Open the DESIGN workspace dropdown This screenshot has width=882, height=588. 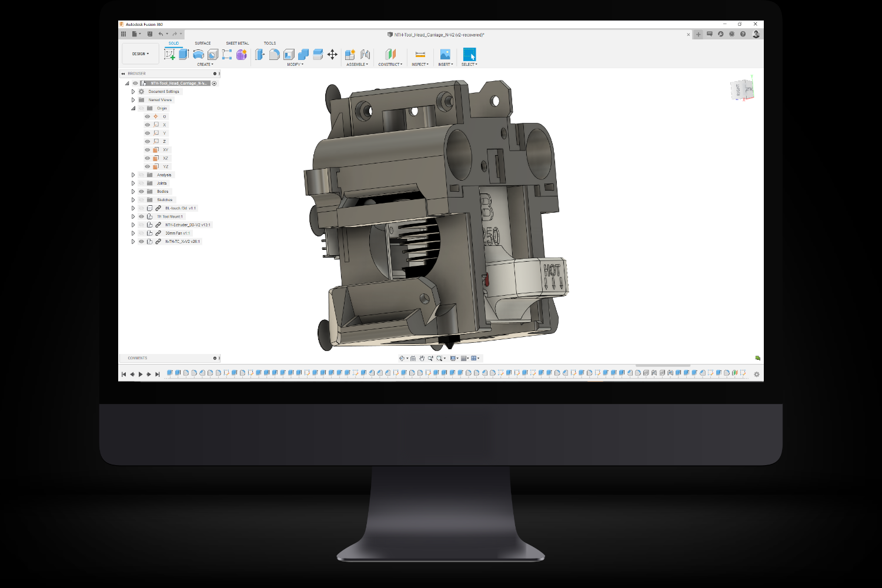click(141, 54)
